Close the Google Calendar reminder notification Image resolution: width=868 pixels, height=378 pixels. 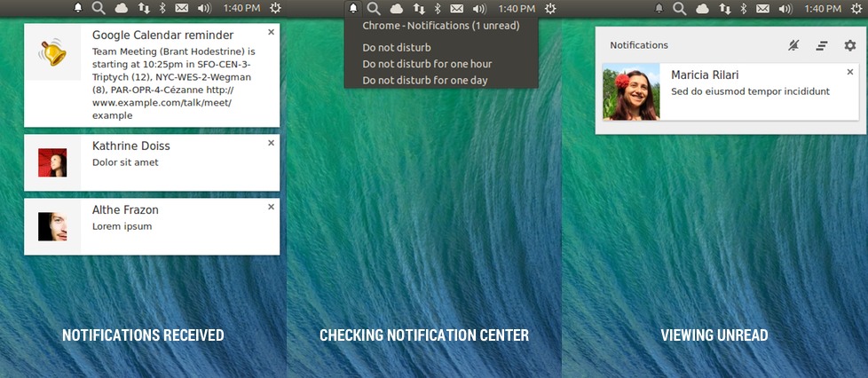click(271, 31)
